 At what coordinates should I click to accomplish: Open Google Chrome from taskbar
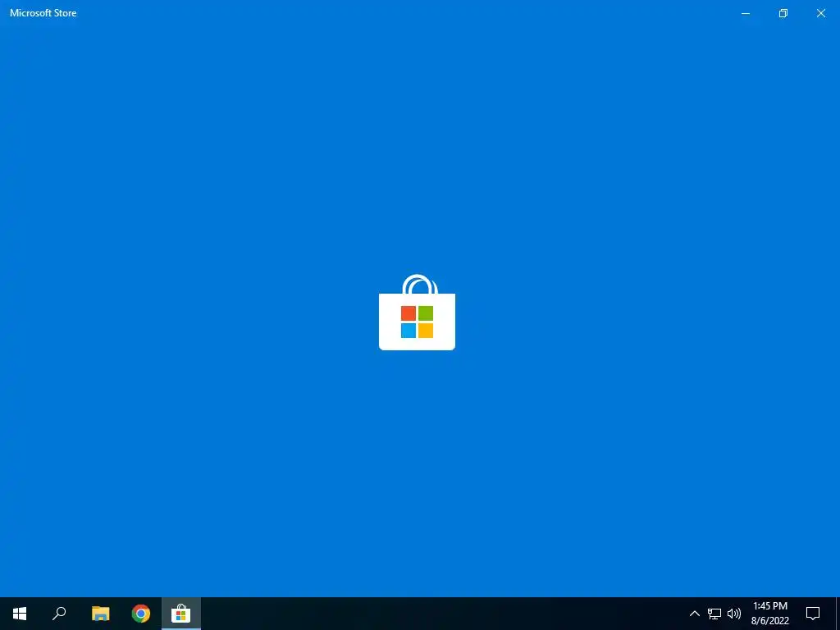[141, 614]
